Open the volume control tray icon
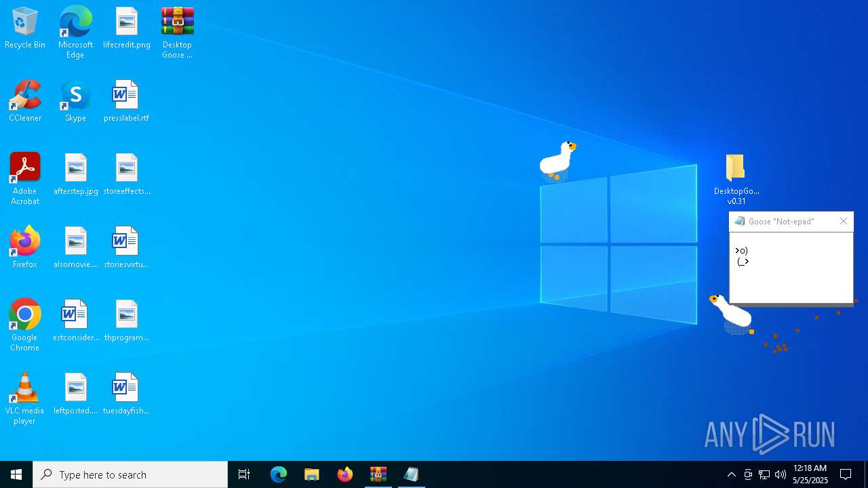The image size is (868, 488). [781, 474]
